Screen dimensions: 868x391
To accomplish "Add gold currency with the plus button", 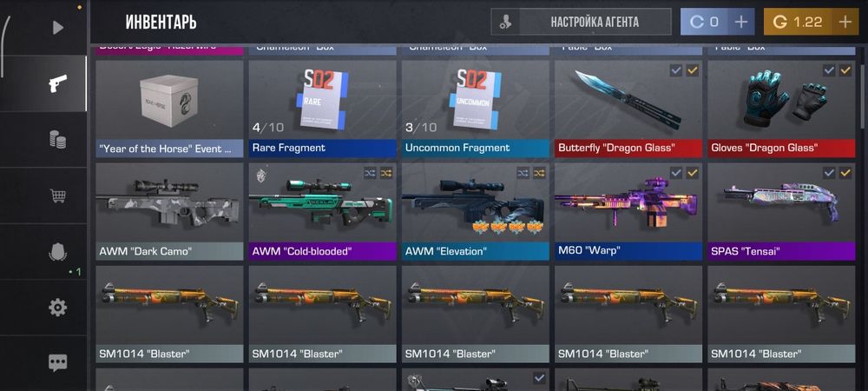I will (845, 22).
